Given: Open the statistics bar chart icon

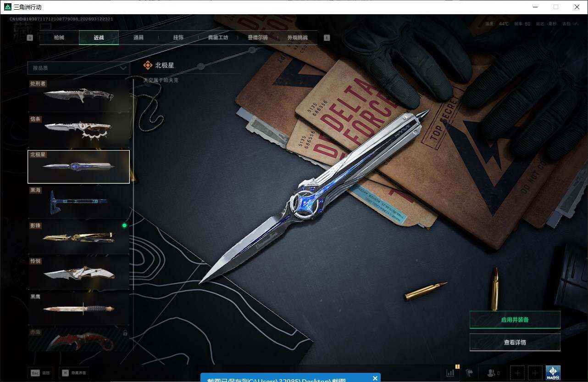Looking at the screenshot, I should 450,373.
